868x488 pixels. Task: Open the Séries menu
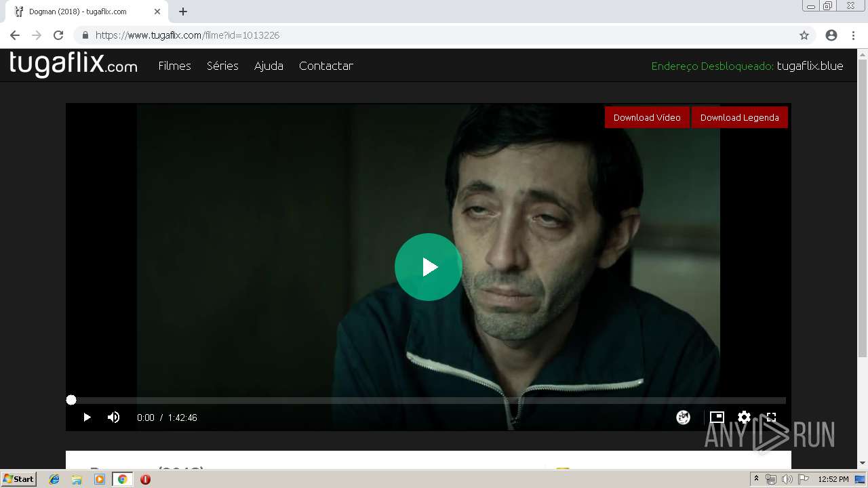coord(222,66)
